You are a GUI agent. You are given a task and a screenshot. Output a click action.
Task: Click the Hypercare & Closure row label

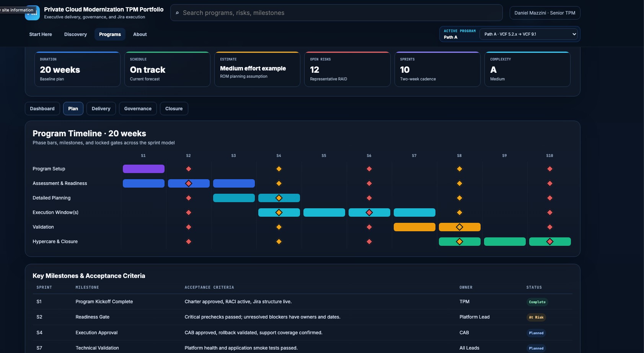pyautogui.click(x=55, y=242)
